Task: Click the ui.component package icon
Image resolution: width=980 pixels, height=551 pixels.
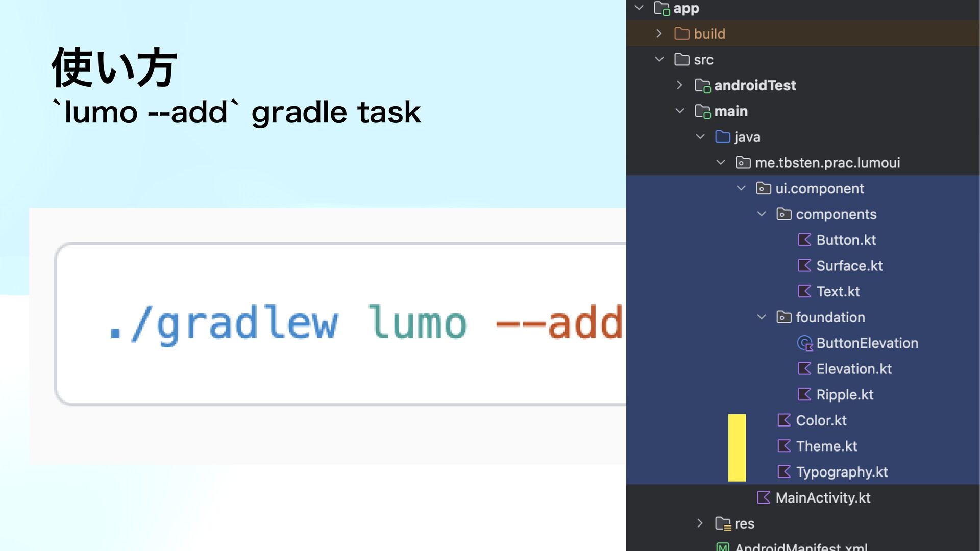Action: pos(763,188)
